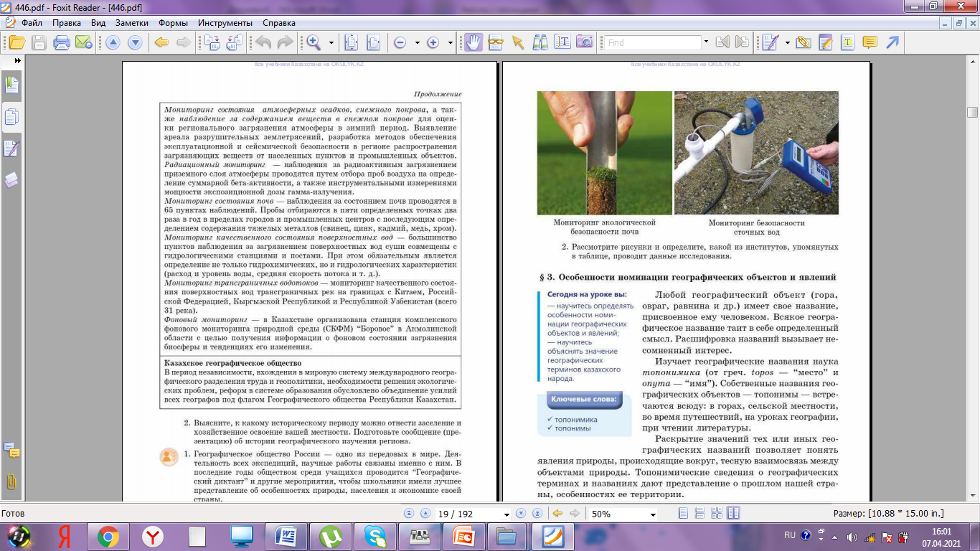Open the Вид menu
Viewport: 980px width, 551px height.
(x=98, y=23)
